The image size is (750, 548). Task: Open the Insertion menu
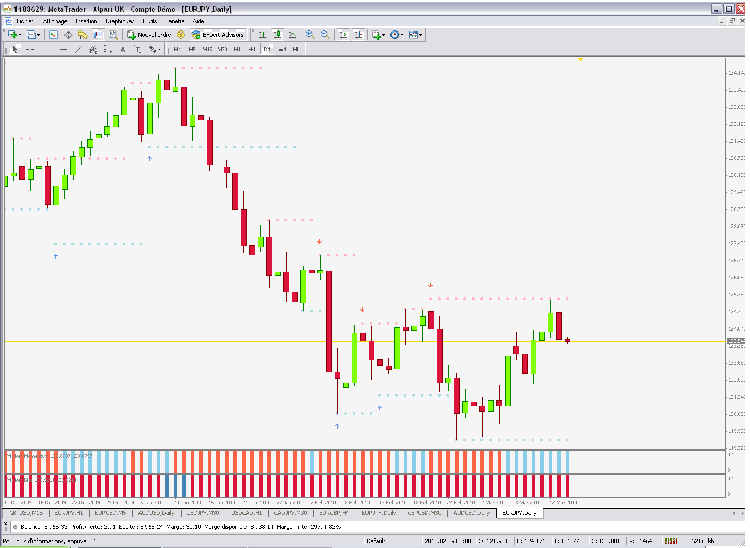[x=86, y=21]
